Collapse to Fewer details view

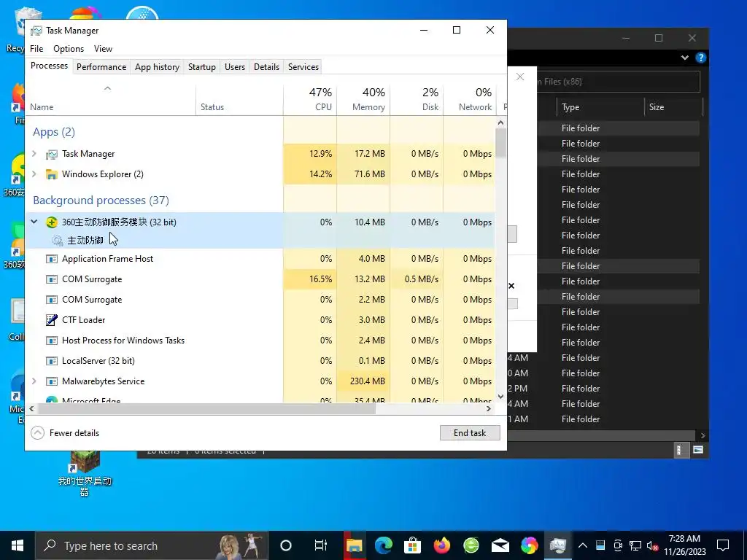(65, 433)
